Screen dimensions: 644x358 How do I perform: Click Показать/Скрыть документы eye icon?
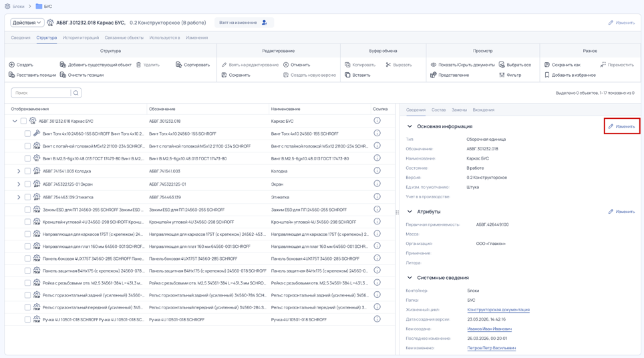[434, 65]
